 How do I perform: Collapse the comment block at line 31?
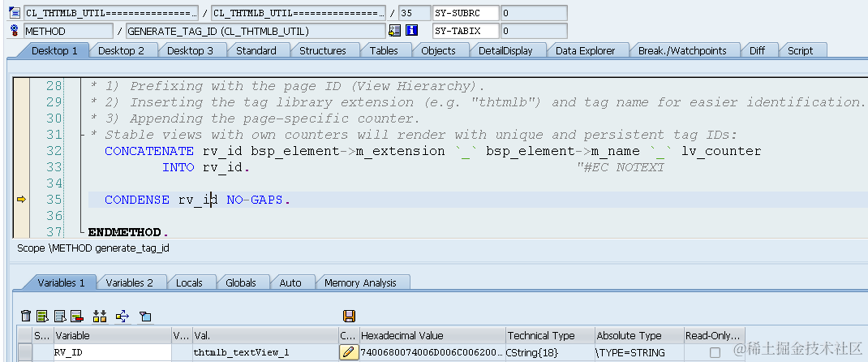click(83, 135)
